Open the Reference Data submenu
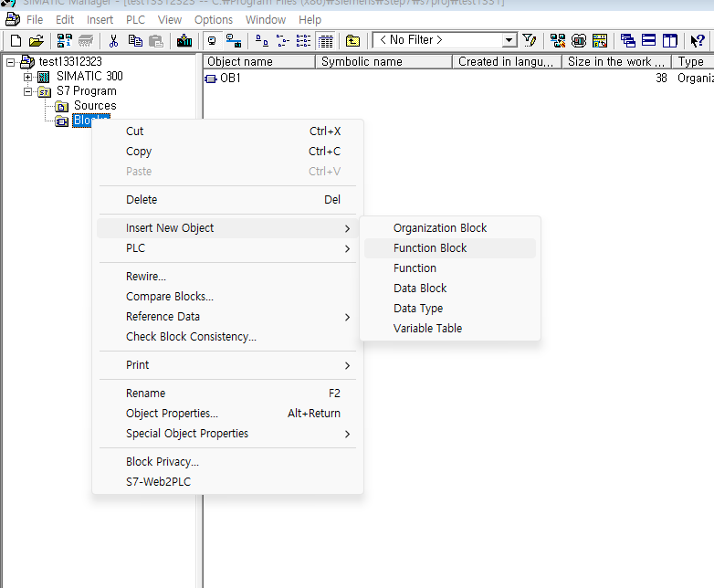 [x=227, y=317]
